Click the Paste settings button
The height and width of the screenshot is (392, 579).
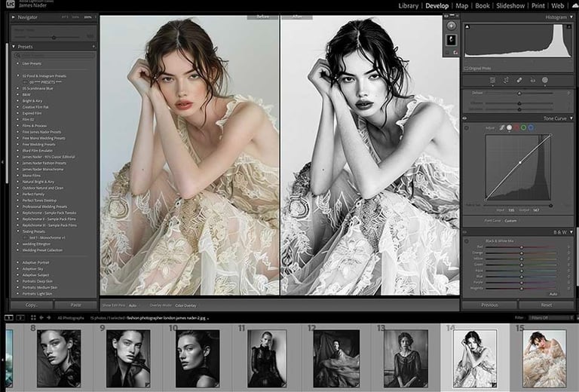tap(75, 305)
